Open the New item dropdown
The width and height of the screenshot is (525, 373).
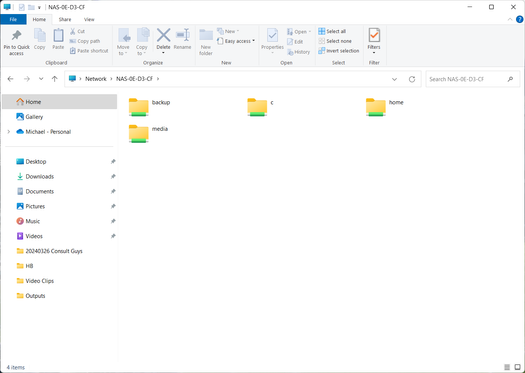[228, 31]
